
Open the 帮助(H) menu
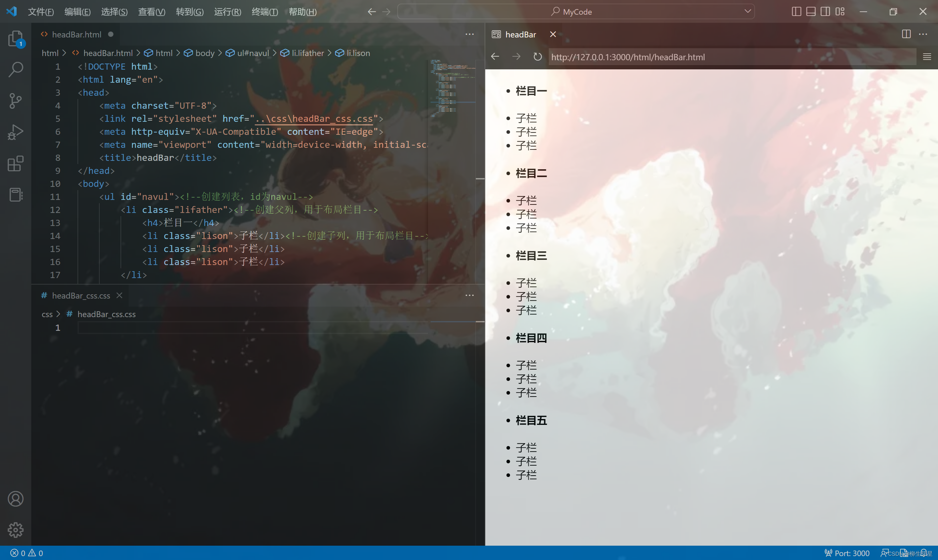point(303,12)
